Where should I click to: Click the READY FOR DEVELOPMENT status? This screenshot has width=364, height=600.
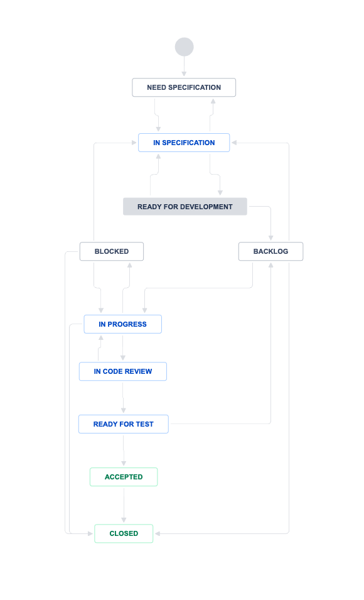(185, 207)
